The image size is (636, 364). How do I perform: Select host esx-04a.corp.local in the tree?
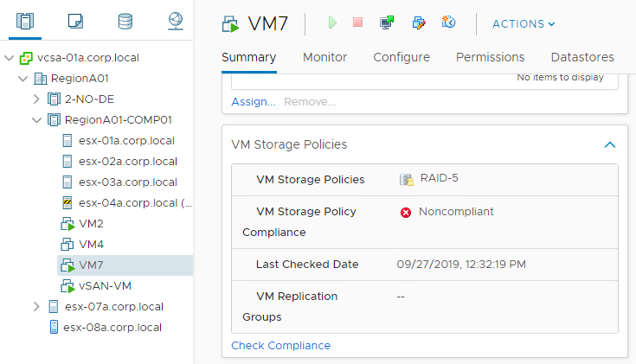tap(126, 203)
